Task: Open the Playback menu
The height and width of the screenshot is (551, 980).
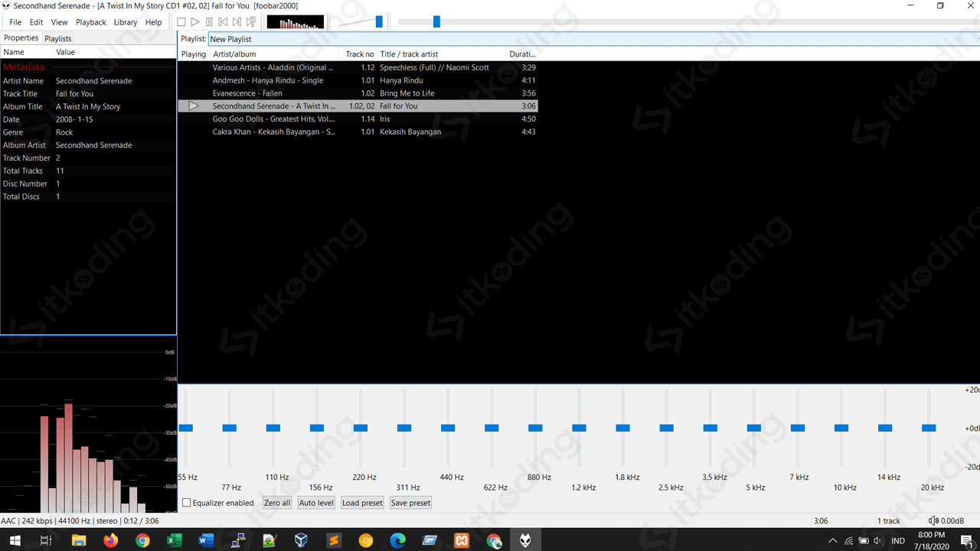Action: (x=91, y=22)
